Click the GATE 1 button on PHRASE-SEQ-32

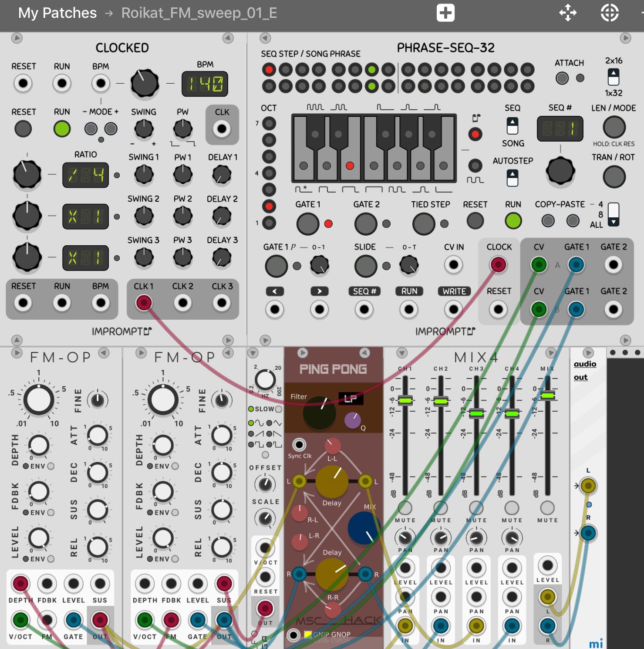tap(308, 224)
